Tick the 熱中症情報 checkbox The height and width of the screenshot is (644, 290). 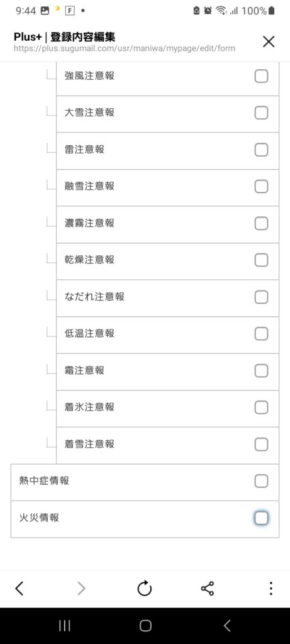pos(261,481)
